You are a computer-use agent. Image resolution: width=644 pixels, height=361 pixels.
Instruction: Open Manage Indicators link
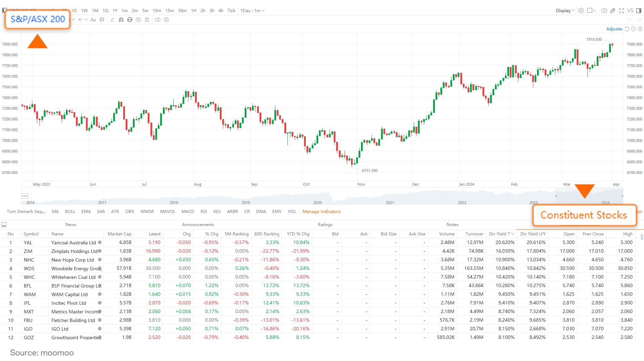click(x=322, y=212)
